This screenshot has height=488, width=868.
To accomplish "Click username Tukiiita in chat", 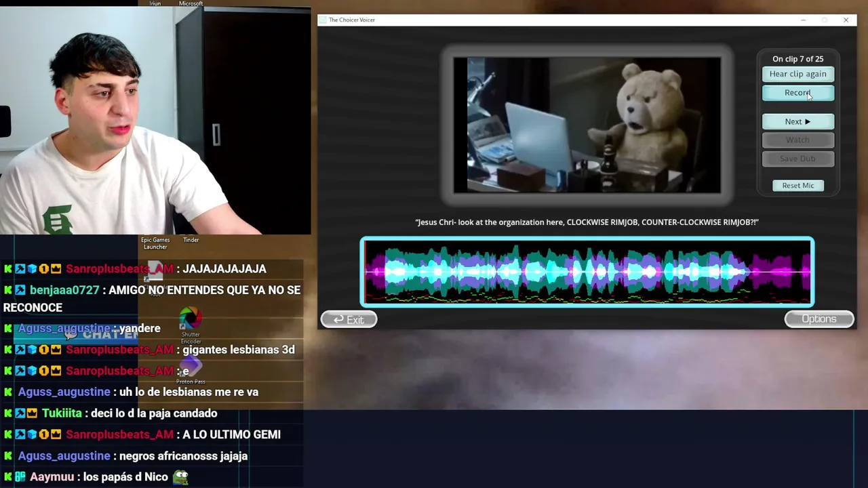I will point(62,413).
